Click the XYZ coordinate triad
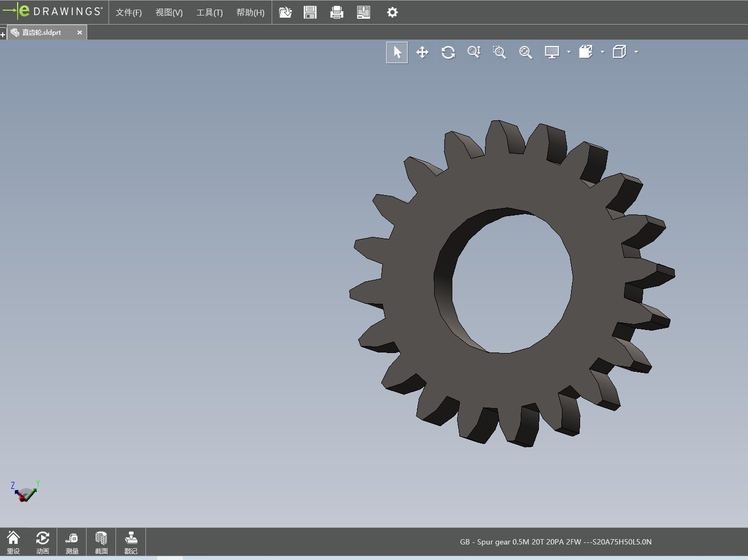This screenshot has width=748, height=560. coord(25,491)
